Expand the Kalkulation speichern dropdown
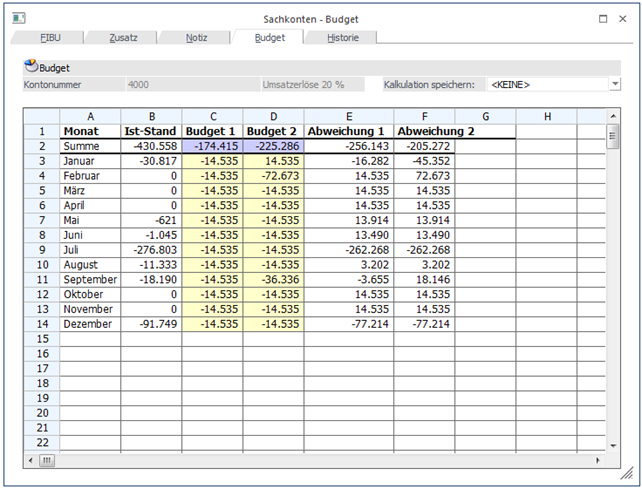The height and width of the screenshot is (489, 642). tap(613, 85)
